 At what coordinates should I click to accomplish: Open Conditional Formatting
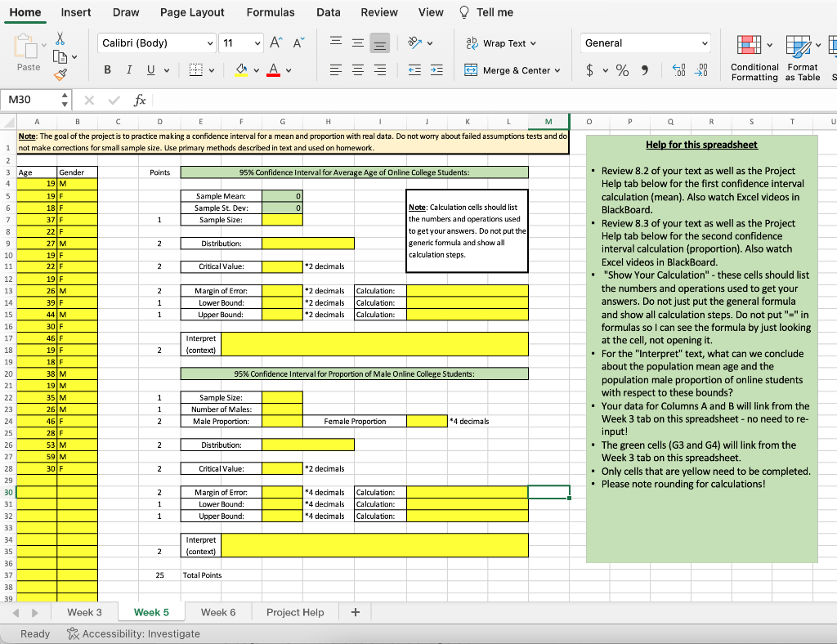754,45
